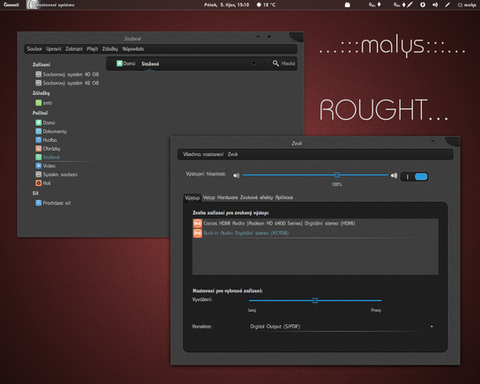Open the path bar history dropdown arrow

254,63
